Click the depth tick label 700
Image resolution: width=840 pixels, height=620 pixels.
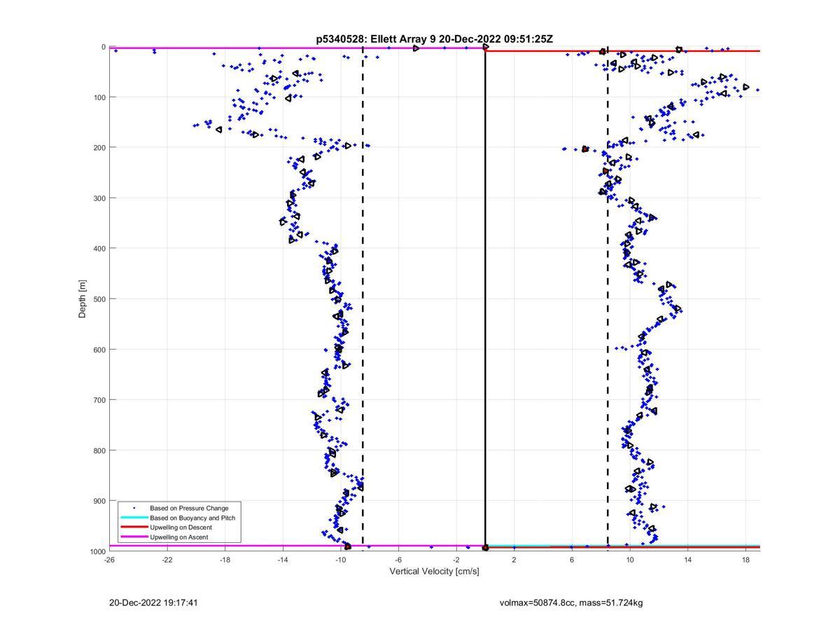point(99,399)
